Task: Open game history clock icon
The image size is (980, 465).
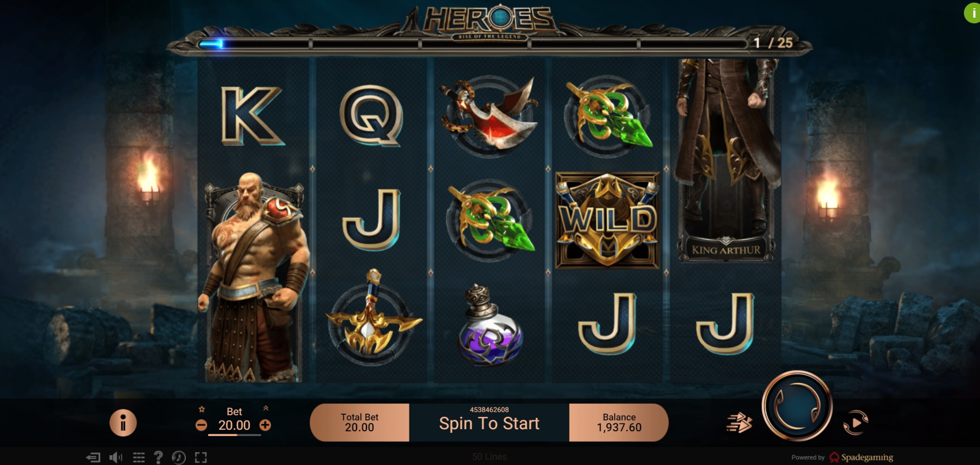Action: (x=178, y=457)
